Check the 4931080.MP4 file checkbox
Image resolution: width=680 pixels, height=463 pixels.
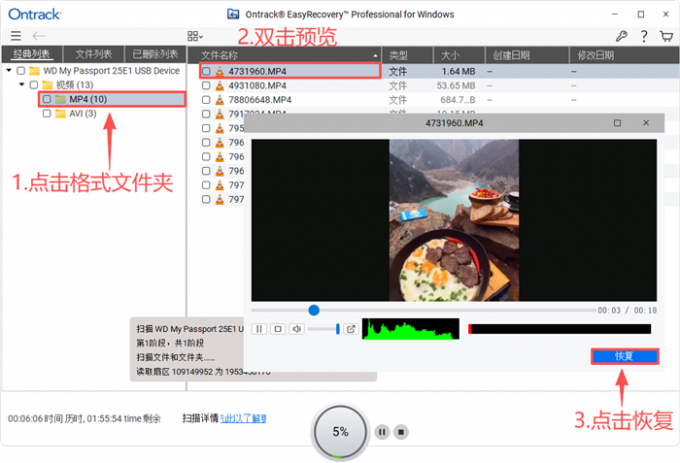[x=206, y=85]
